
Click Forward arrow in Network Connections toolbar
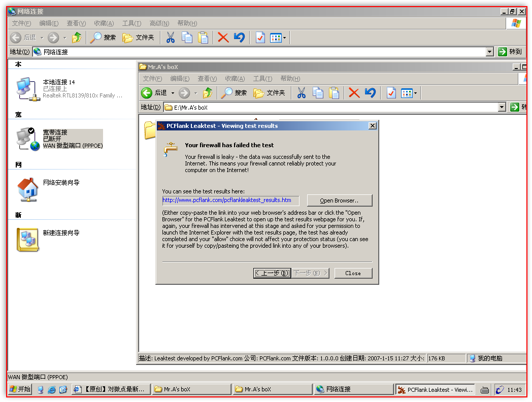53,38
